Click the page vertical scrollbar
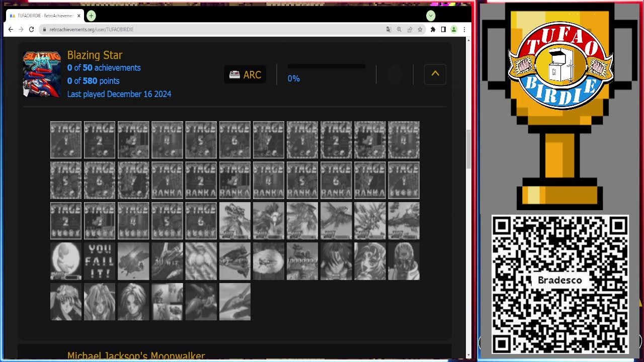Image resolution: width=644 pixels, height=362 pixels. (468, 149)
